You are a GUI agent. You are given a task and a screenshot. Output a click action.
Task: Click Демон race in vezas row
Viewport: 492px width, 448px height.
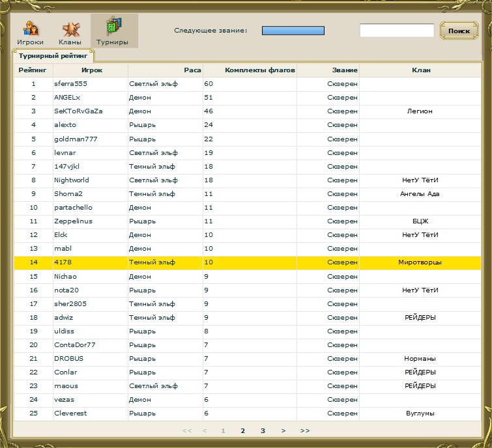[x=140, y=400]
